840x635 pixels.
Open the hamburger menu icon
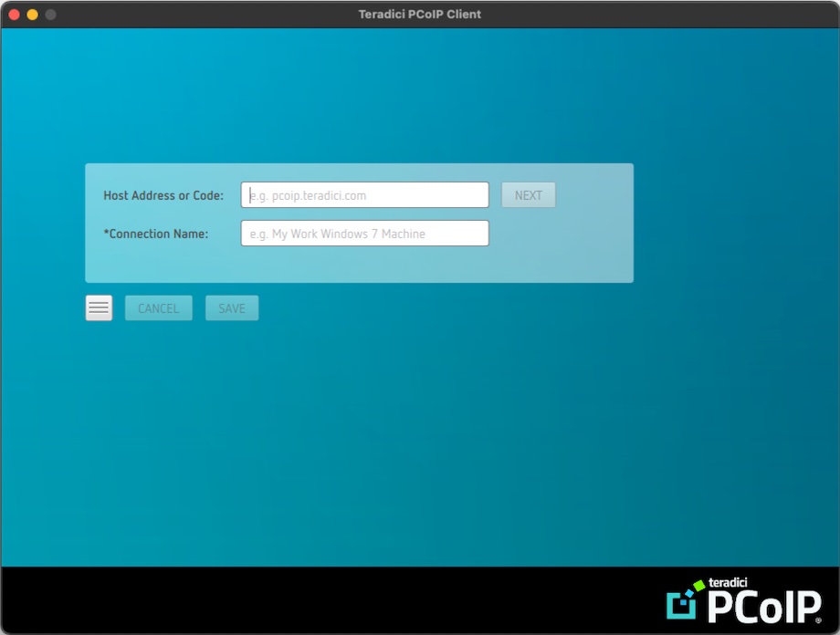(x=99, y=308)
